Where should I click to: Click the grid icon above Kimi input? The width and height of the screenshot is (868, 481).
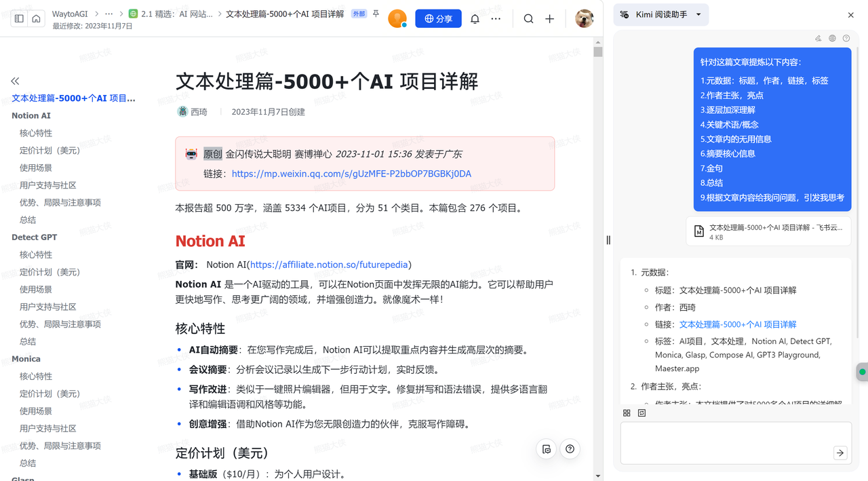[627, 412]
